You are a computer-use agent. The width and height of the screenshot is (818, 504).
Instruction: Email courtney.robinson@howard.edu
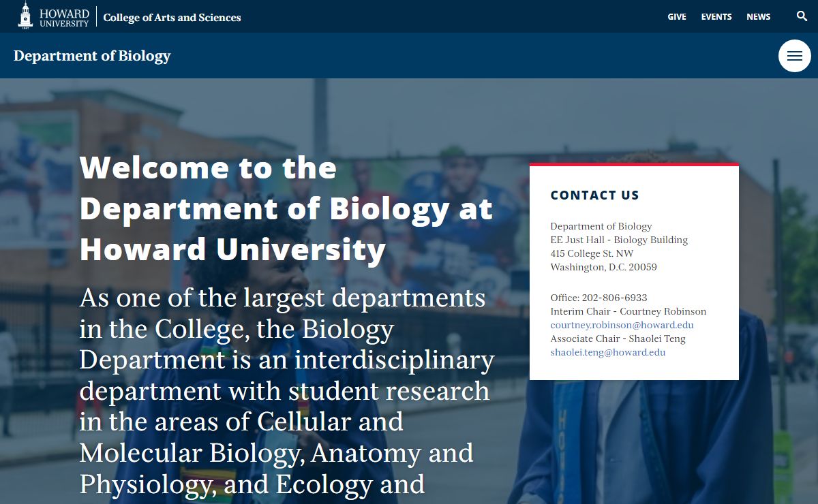click(x=622, y=325)
